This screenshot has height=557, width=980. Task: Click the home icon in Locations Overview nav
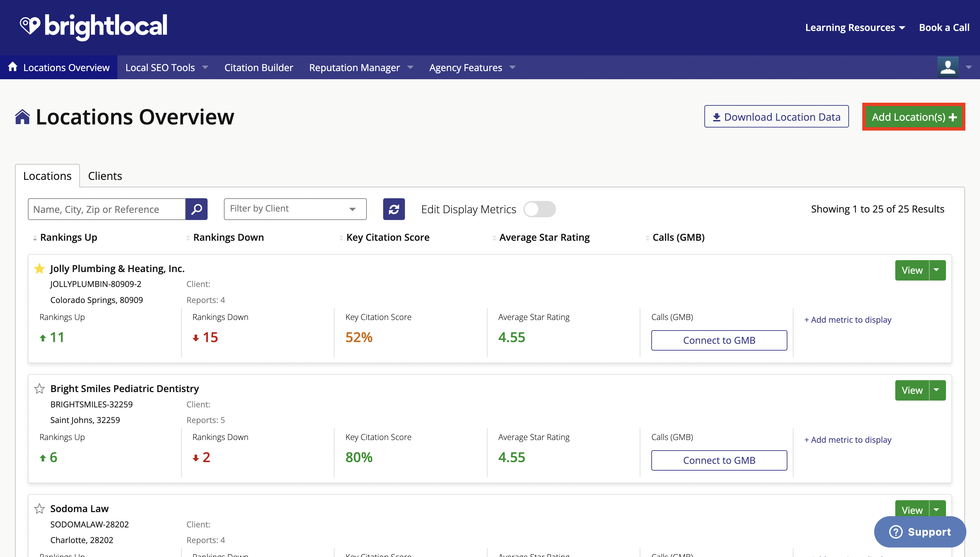13,67
